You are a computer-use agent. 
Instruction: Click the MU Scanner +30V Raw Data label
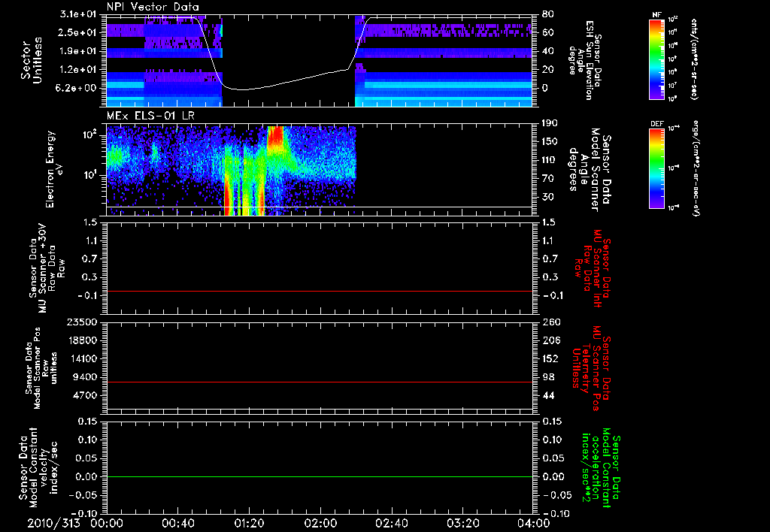pyautogui.click(x=46, y=268)
